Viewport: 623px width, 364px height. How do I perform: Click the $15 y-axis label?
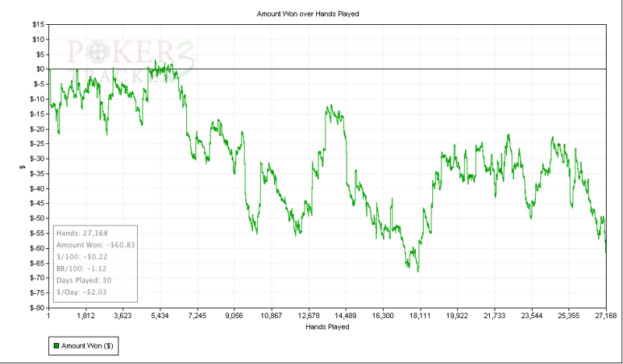click(38, 25)
